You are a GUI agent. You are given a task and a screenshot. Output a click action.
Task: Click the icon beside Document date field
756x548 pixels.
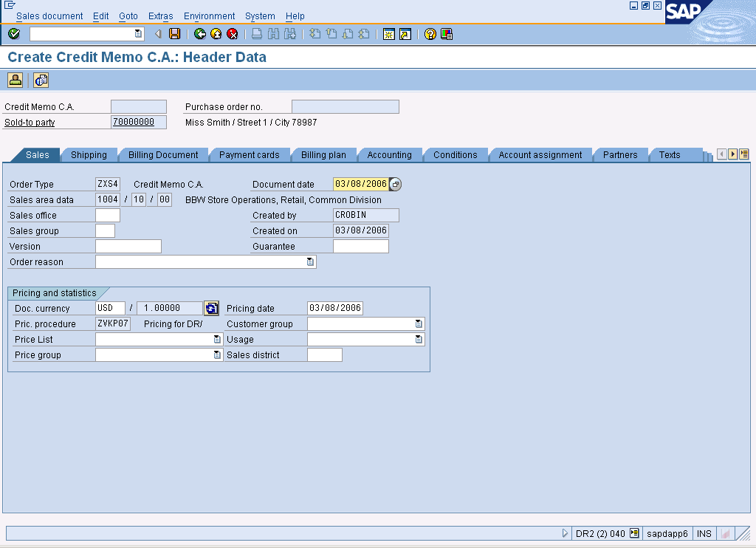click(x=396, y=185)
